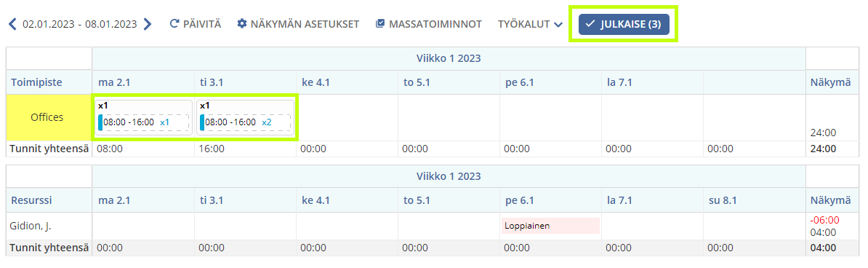Select the Gidion, J. resource row
868x268 pixels.
pyautogui.click(x=433, y=226)
